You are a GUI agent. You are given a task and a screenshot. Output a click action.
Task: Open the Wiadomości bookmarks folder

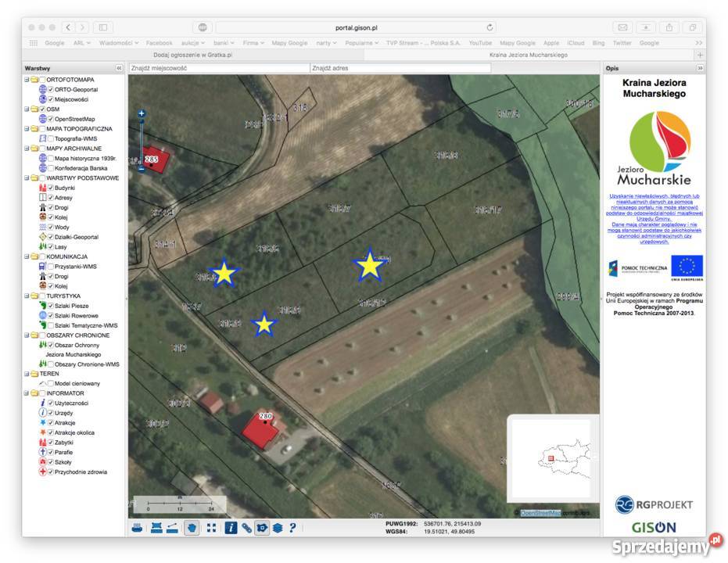click(x=118, y=43)
